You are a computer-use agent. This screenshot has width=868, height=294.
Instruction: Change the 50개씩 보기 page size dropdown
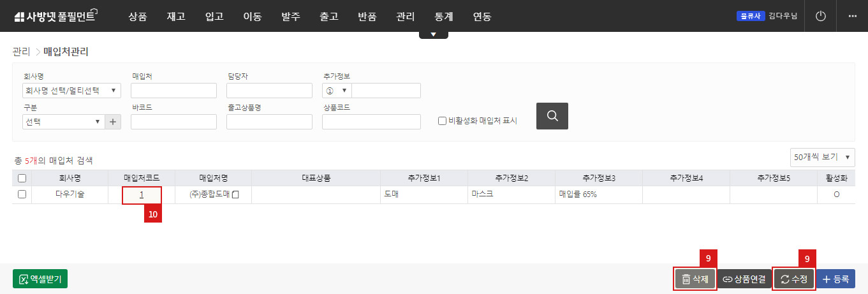pyautogui.click(x=821, y=157)
